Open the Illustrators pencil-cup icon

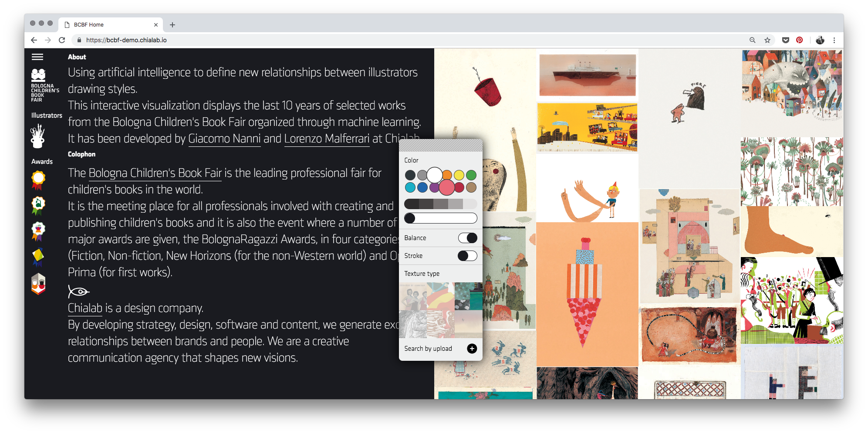pos(38,136)
